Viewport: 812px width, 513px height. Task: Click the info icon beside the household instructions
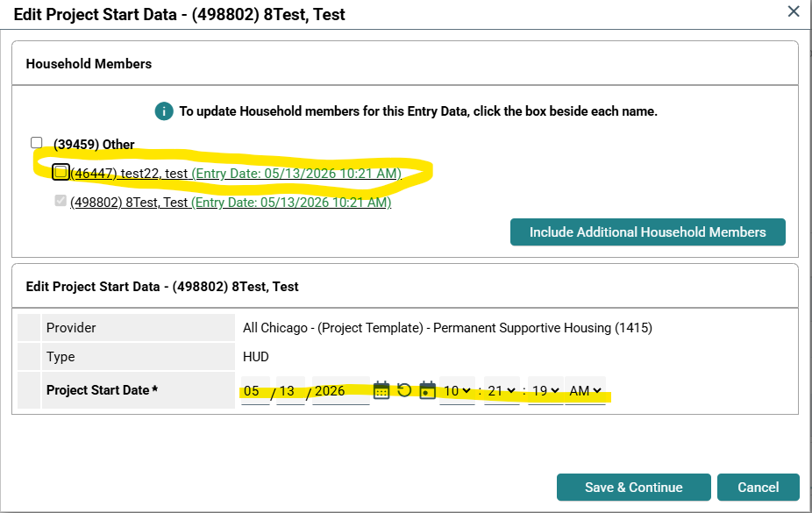coord(164,111)
